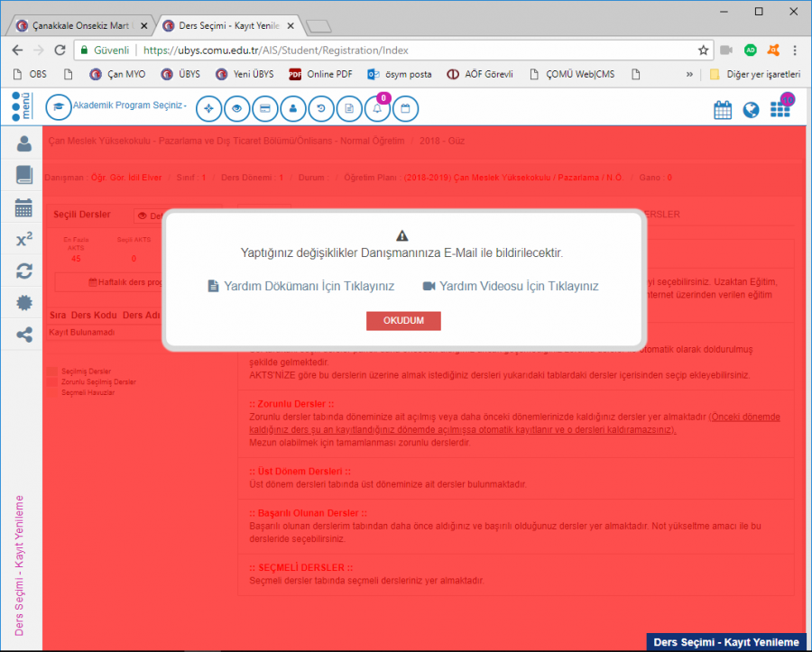Open the Akademik Program Seçiniz selector

tap(129, 106)
